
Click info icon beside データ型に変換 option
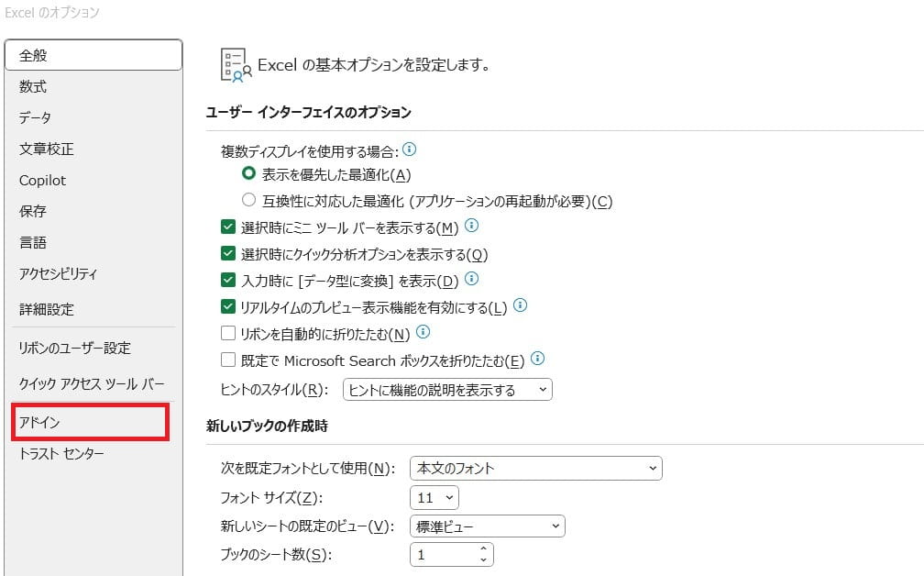[x=473, y=279]
